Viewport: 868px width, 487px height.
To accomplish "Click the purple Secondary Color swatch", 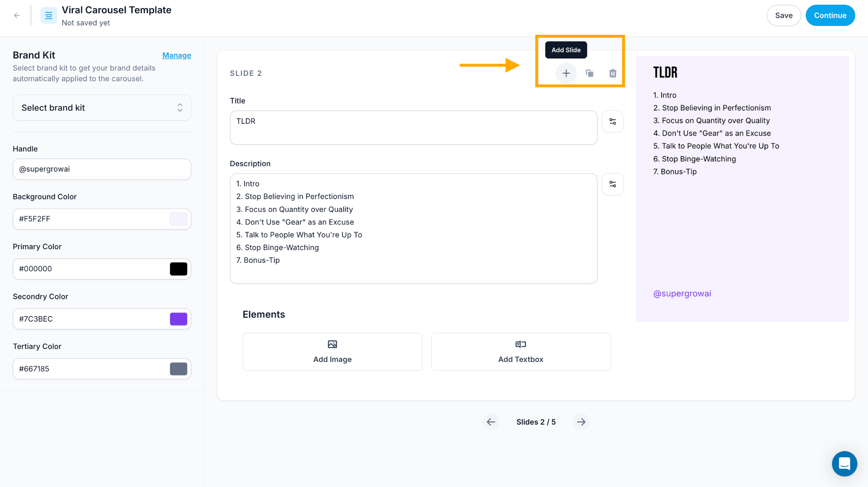I will pyautogui.click(x=178, y=319).
